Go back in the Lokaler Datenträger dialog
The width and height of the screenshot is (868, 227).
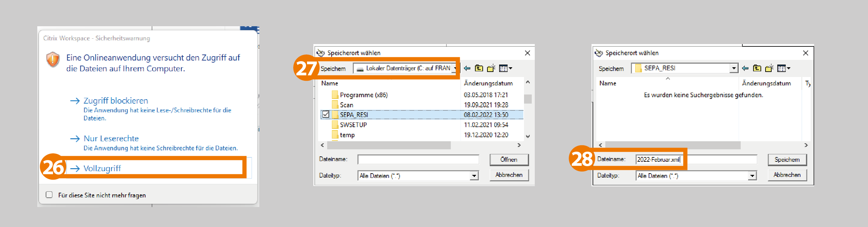click(x=467, y=69)
